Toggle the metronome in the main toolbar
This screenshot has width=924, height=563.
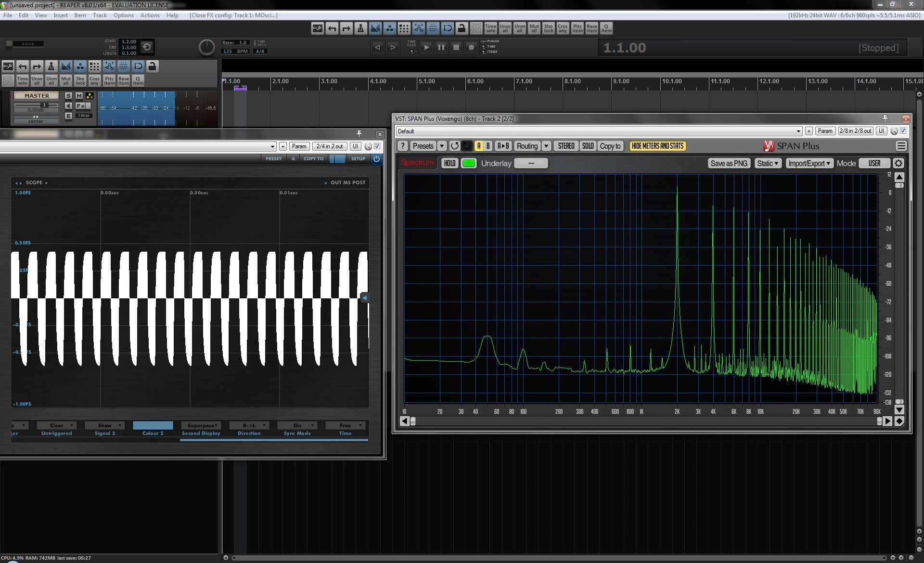(x=360, y=28)
